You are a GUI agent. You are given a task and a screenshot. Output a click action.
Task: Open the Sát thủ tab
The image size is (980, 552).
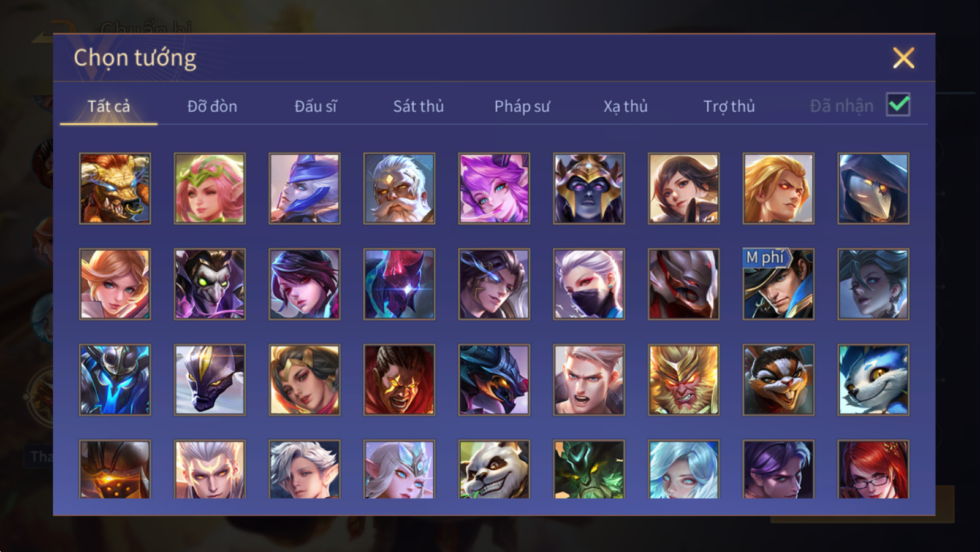418,106
